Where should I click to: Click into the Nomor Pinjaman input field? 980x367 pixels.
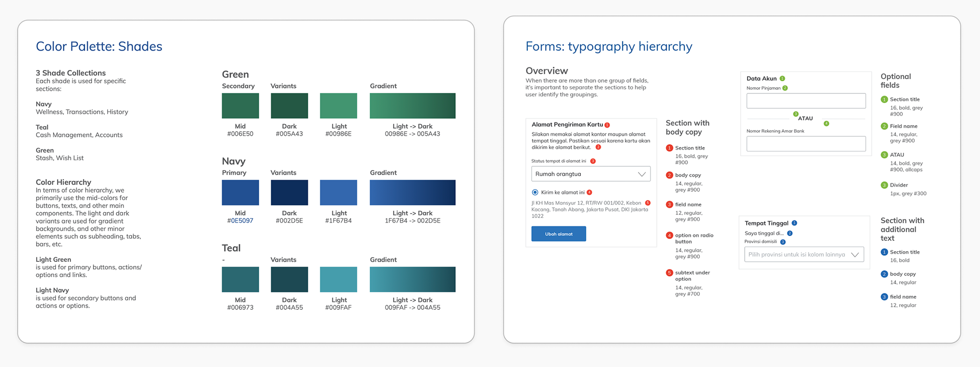click(806, 101)
